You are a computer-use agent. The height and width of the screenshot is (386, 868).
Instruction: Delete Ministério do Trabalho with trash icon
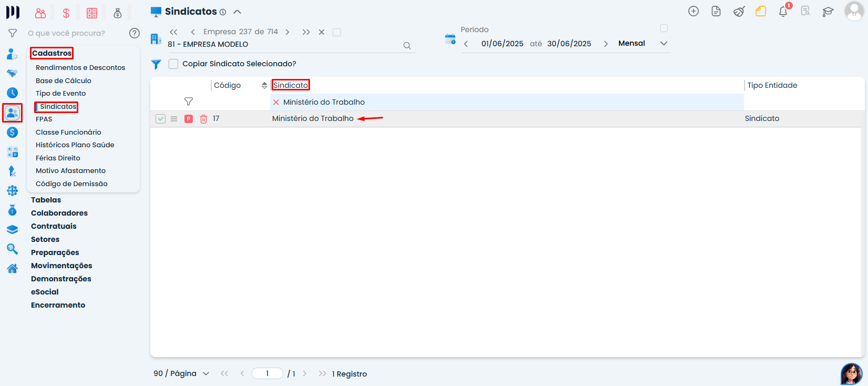pyautogui.click(x=203, y=119)
